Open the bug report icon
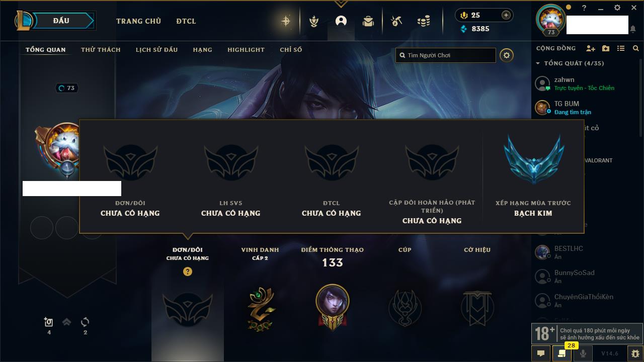The image size is (644, 362). click(x=635, y=353)
